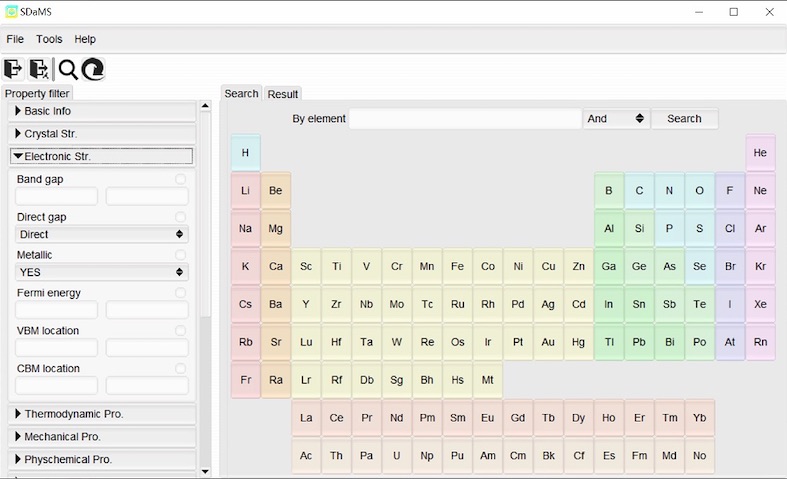The image size is (787, 479).
Task: Expand the Crystal Str. section
Action: coord(102,134)
